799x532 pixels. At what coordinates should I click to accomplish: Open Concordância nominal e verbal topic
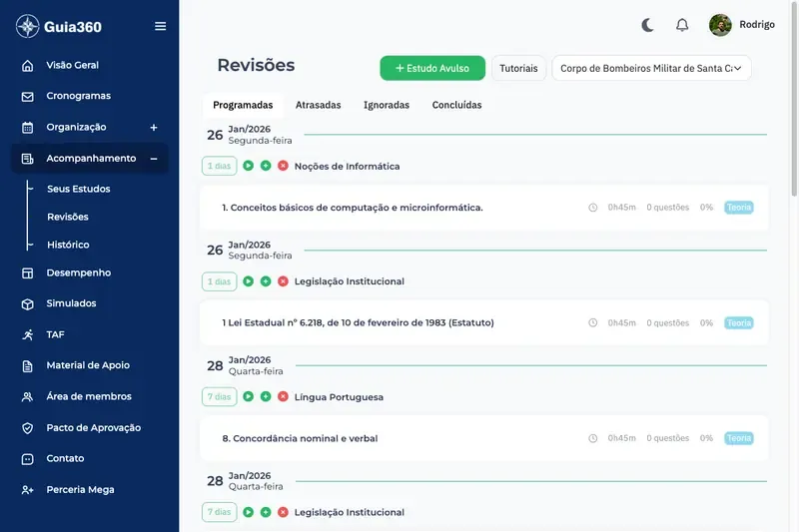pos(300,438)
